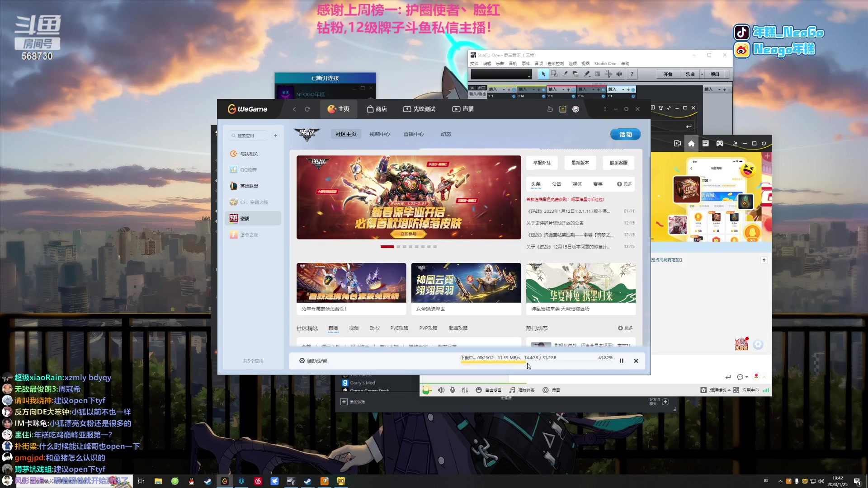Open the 走带控制 menu in Studio One
Screen dimensions: 868x488
tap(556, 64)
